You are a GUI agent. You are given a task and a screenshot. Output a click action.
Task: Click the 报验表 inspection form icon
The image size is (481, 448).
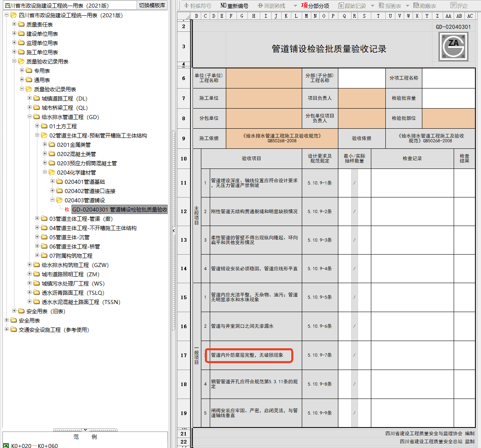tap(389, 6)
